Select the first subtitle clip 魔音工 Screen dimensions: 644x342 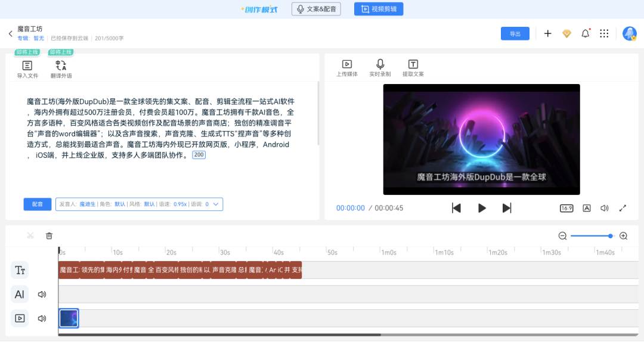coord(69,270)
